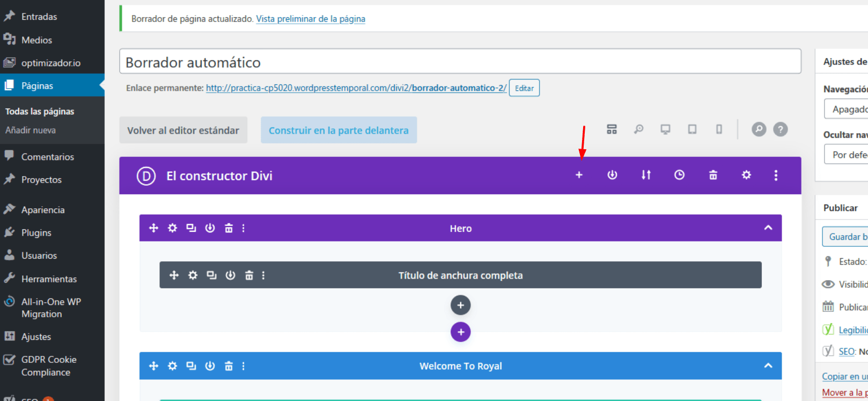Viewport: 868px width, 401px height.
Task: Open settings of Welcome To Royal section
Action: click(172, 366)
